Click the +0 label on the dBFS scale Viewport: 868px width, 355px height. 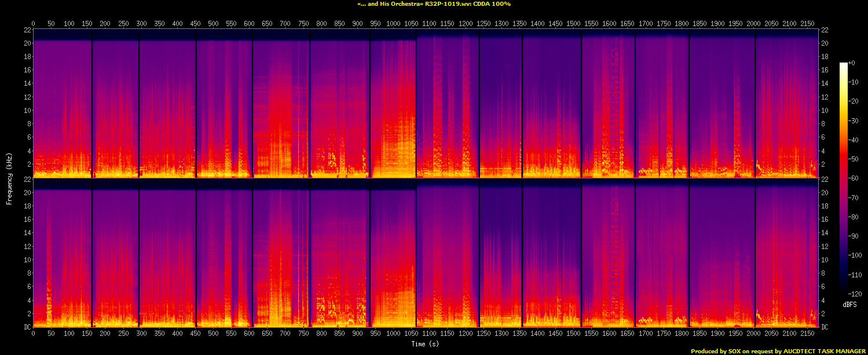click(x=852, y=63)
